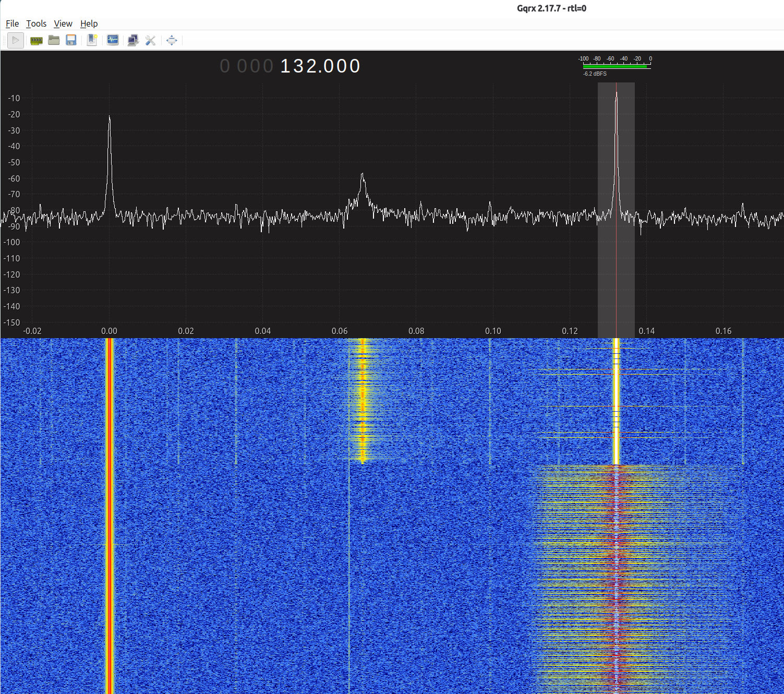Click the red stripe at 0.00 in the waterfall
Screen dimensions: 784x694
(110, 516)
